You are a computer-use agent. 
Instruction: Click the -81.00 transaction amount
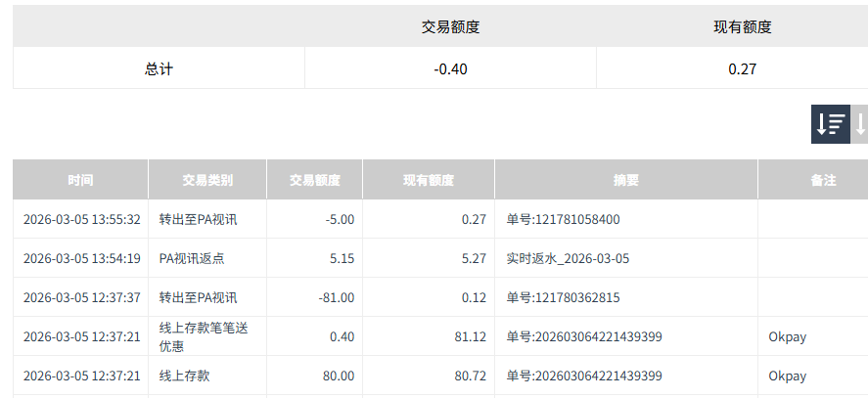(336, 297)
